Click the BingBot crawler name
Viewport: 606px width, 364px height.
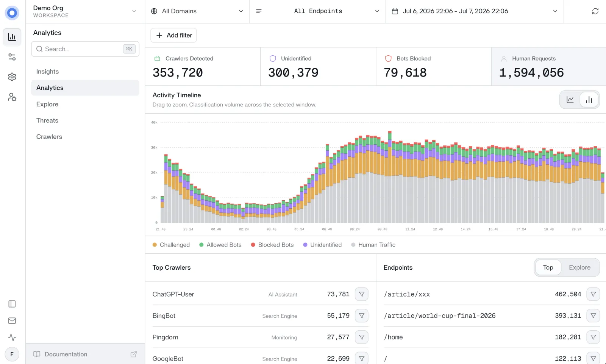coord(164,316)
